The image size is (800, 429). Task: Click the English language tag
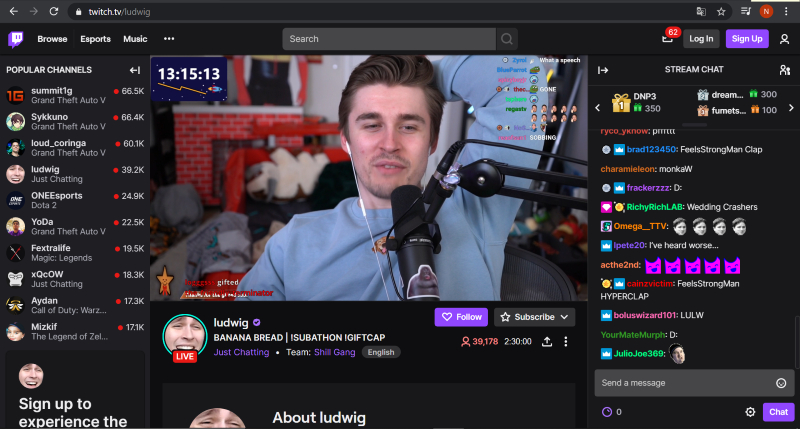[x=381, y=352]
